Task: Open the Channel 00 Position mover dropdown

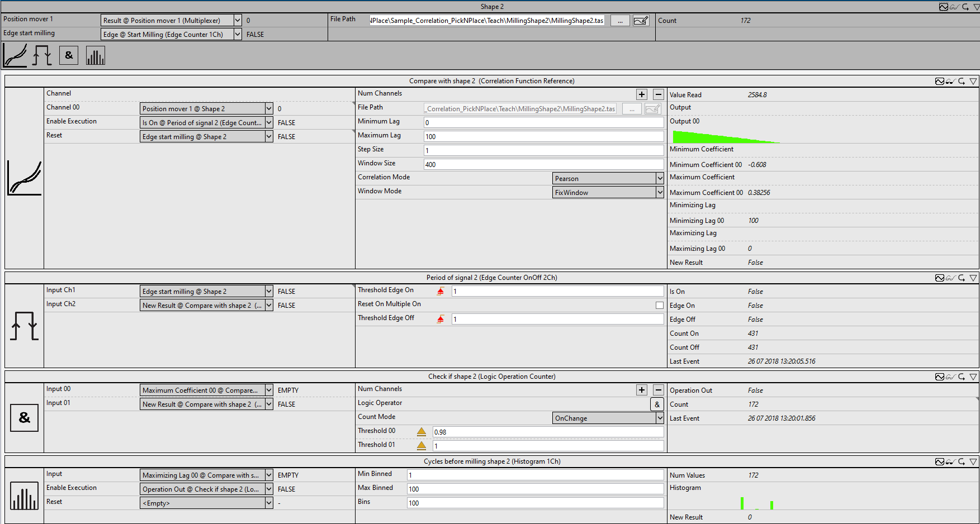Action: pos(206,108)
